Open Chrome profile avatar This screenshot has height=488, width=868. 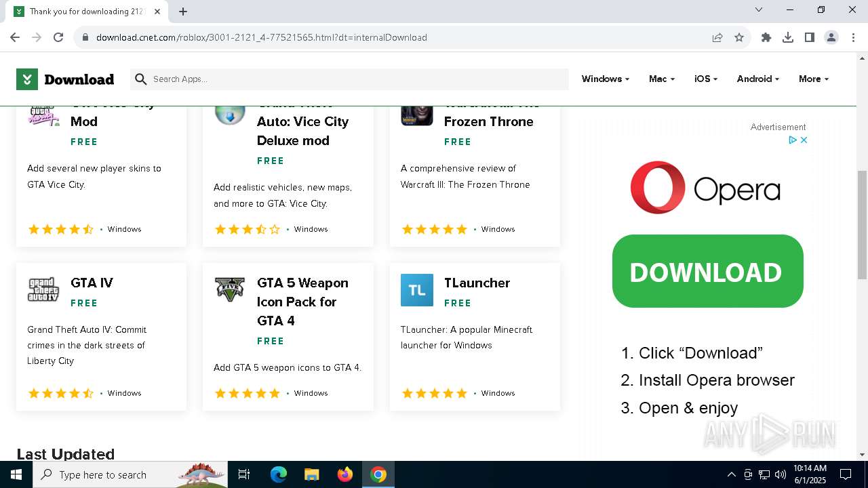tap(831, 37)
